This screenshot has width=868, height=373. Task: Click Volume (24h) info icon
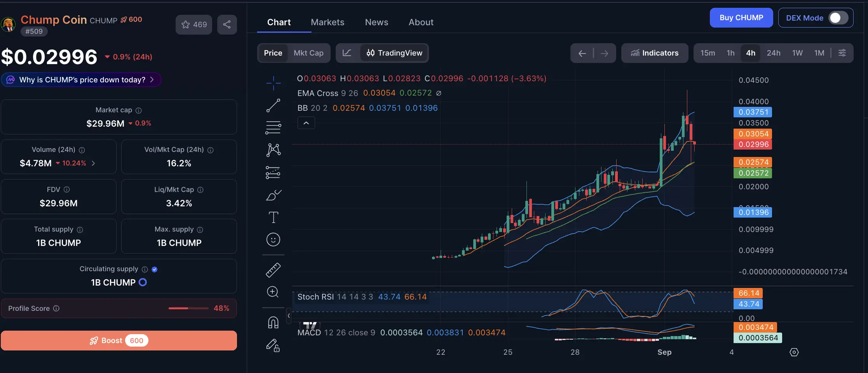point(82,150)
